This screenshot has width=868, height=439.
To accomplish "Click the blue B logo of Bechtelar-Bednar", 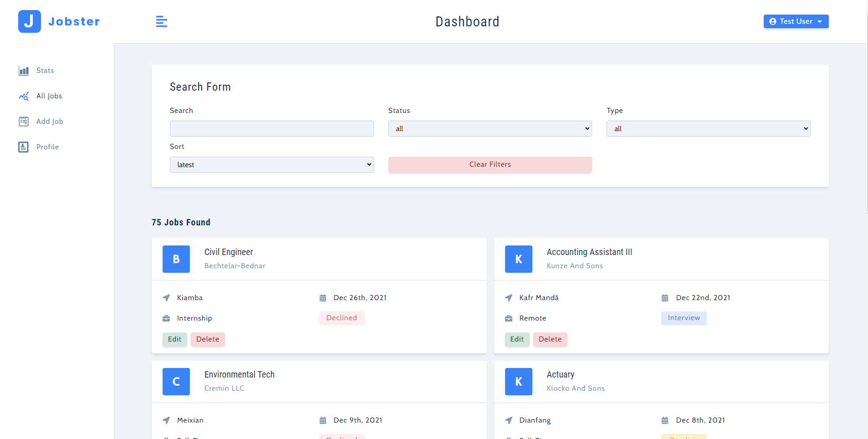I will pos(176,259).
